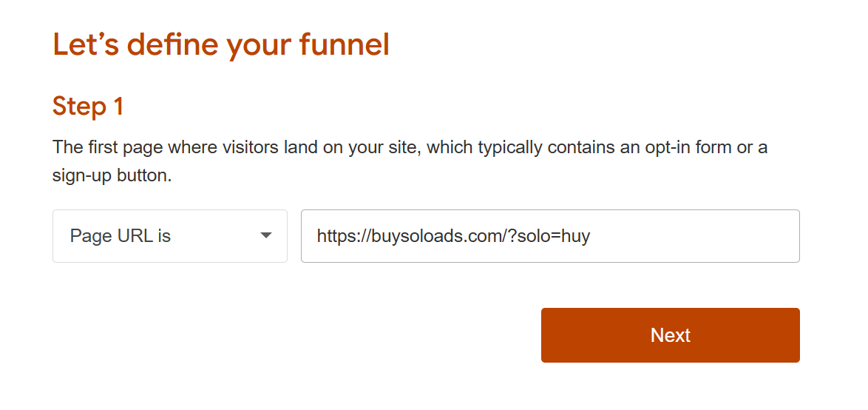Click the dropdown arrow beside Page URL is
This screenshot has height=410, width=868.
pos(266,235)
